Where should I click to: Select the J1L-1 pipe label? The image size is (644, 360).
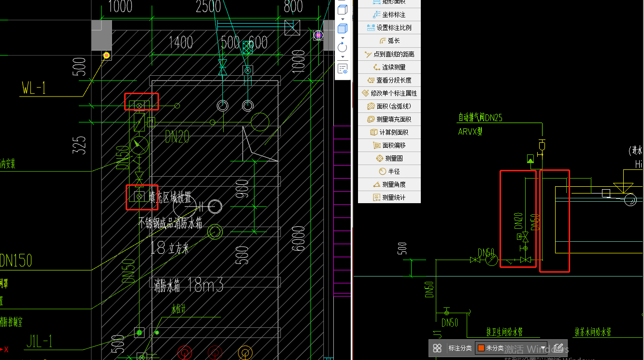[40, 342]
